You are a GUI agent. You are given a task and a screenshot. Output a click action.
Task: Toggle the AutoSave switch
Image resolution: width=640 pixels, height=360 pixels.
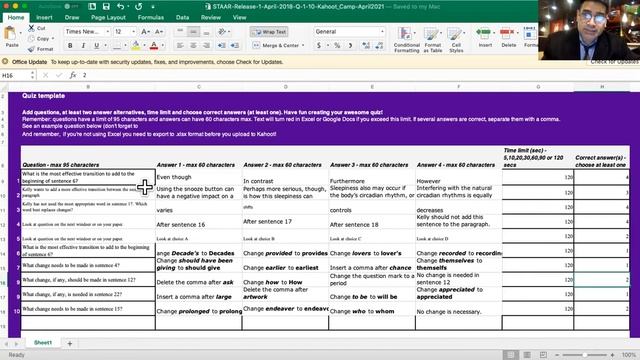click(71, 7)
